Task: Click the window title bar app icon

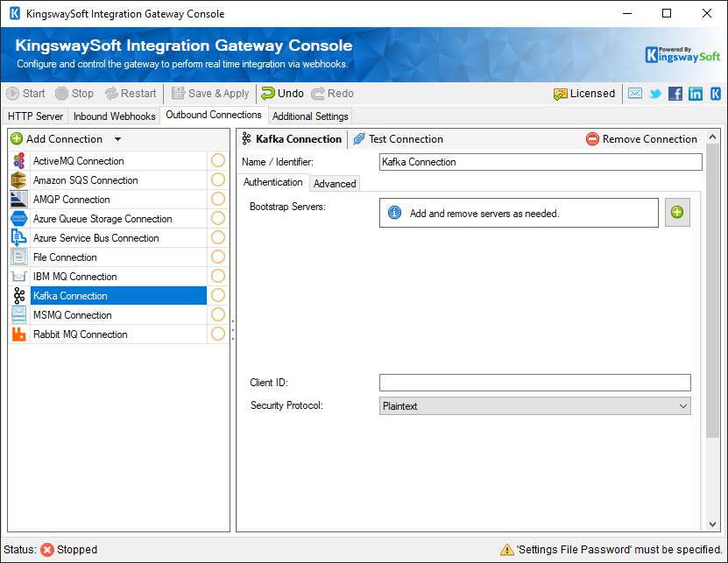Action: pos(15,13)
